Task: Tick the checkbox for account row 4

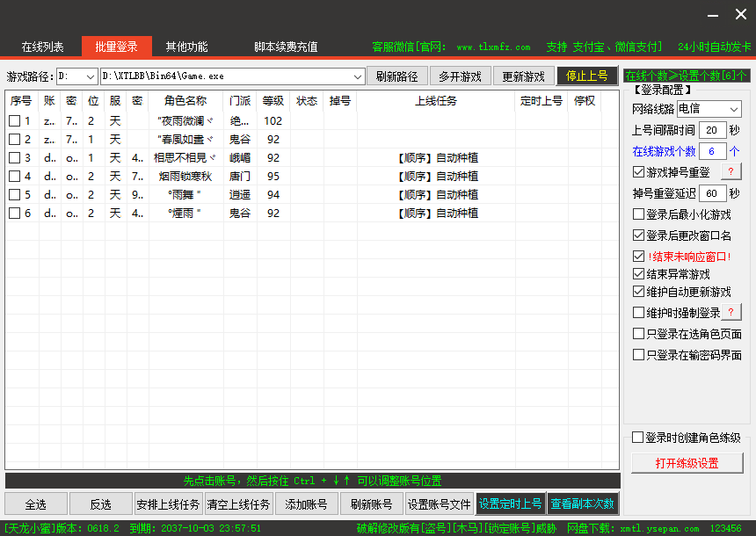Action: 14,177
